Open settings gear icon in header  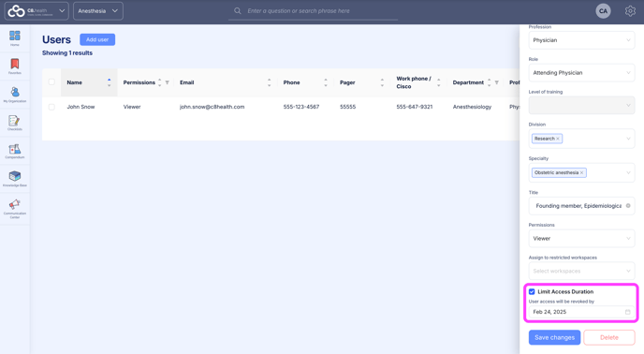pos(630,11)
